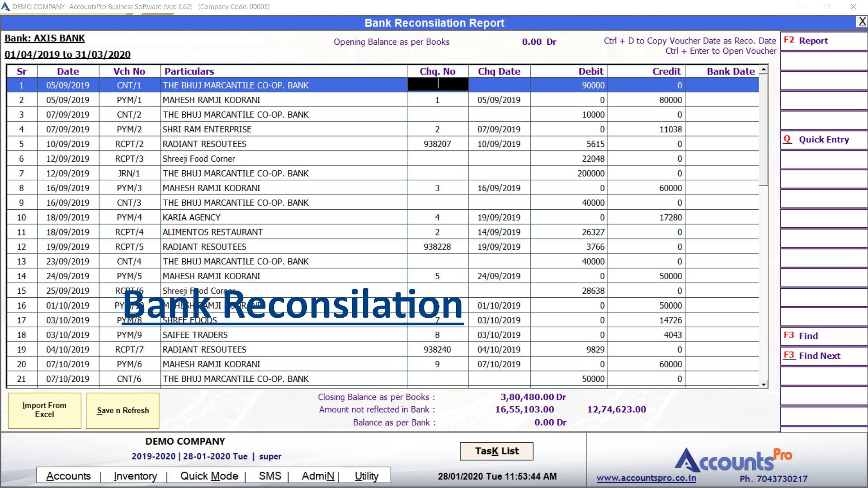Open the Utility menu

[x=366, y=476]
